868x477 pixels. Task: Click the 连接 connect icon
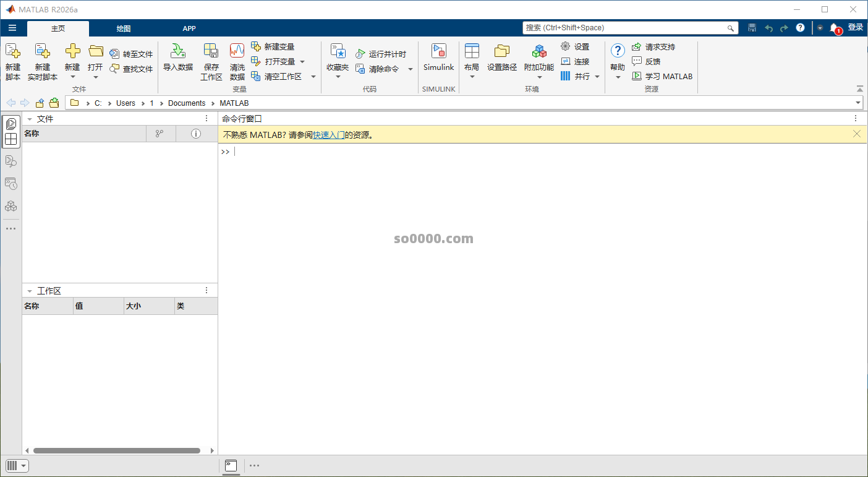click(x=566, y=62)
